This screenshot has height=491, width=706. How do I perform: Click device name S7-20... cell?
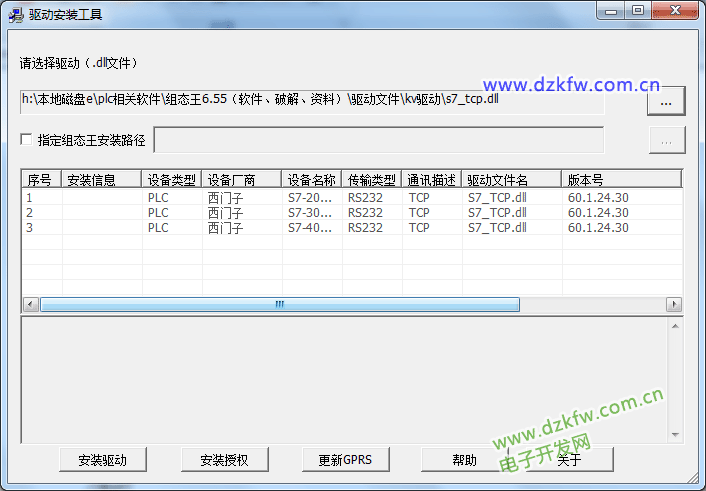pyautogui.click(x=310, y=197)
